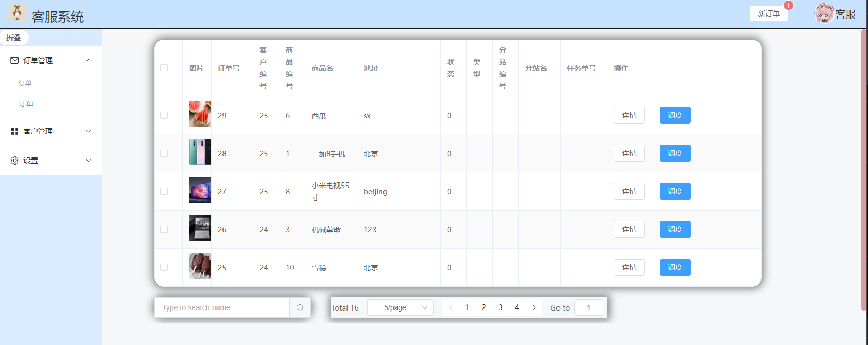Click the watermelon product thumbnail
The width and height of the screenshot is (868, 345).
click(200, 114)
